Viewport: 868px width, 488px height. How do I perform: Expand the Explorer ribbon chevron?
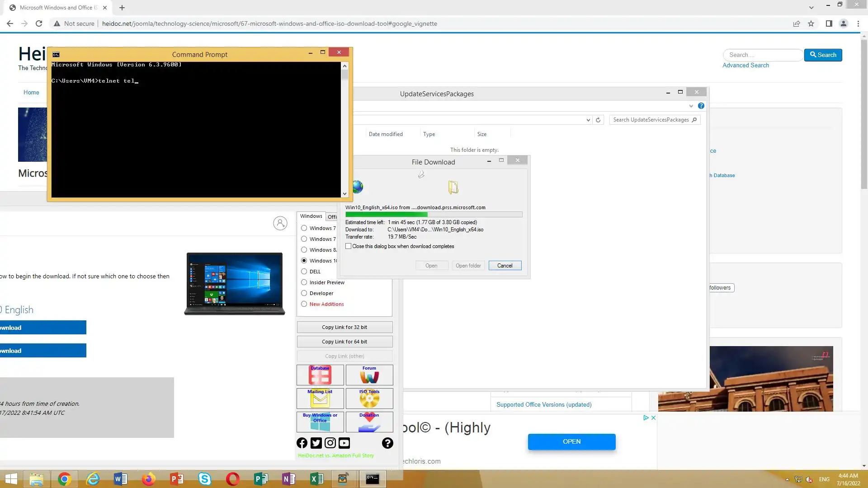point(691,106)
